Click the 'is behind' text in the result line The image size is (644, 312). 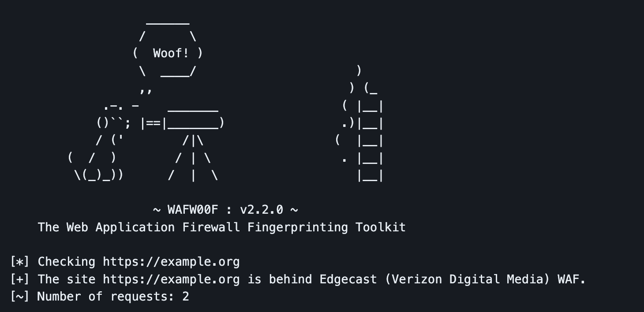point(280,279)
